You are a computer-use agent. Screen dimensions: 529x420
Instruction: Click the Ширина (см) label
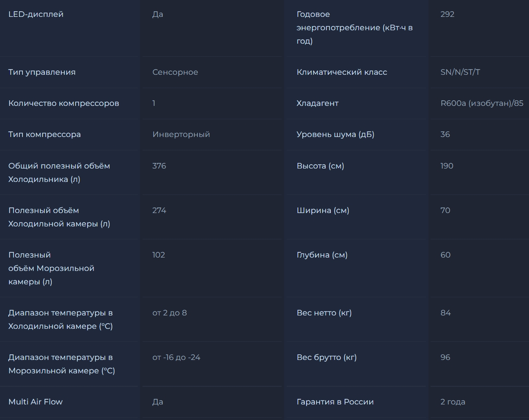pyautogui.click(x=323, y=210)
